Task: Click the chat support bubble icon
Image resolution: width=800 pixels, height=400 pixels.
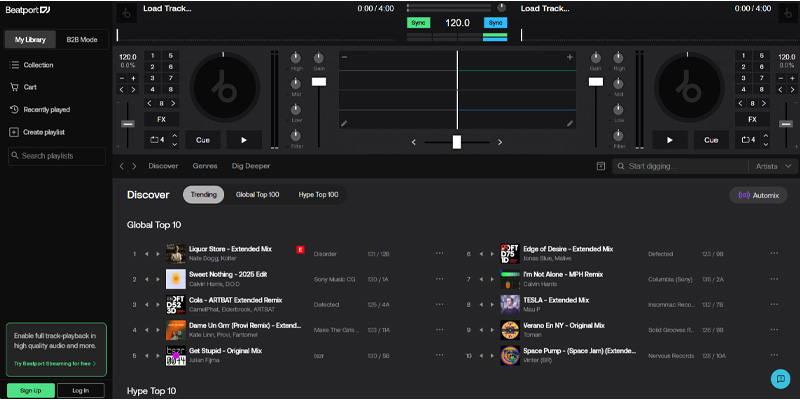Action: coord(779,378)
